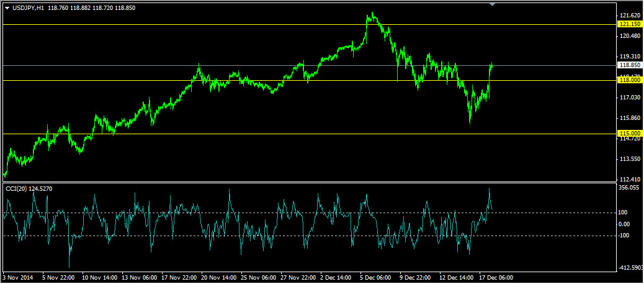644x284 pixels.
Task: Click the 119.310 price axis value
Action: click(x=630, y=57)
